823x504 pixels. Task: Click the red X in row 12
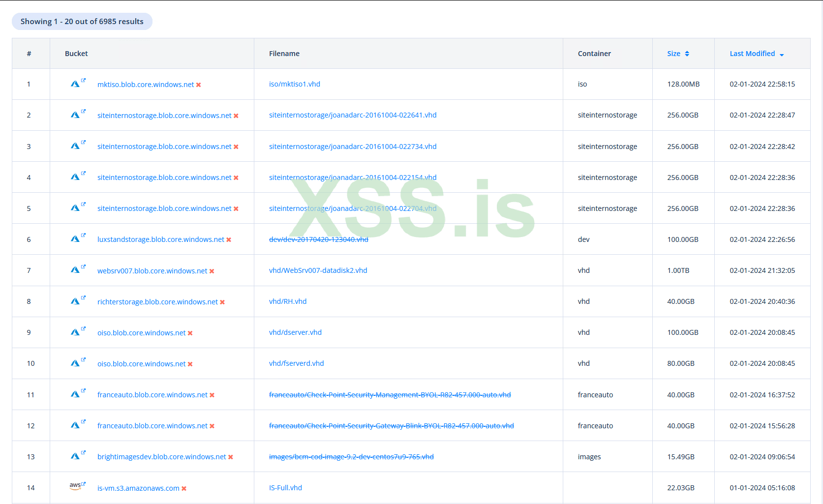[x=212, y=426]
